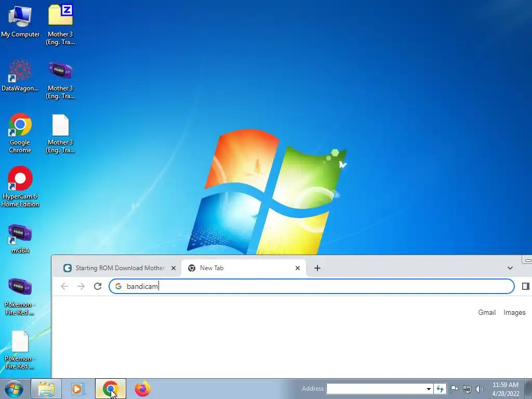Open the Mother 3 zip folder icon
This screenshot has height=399, width=532.
coord(60,24)
